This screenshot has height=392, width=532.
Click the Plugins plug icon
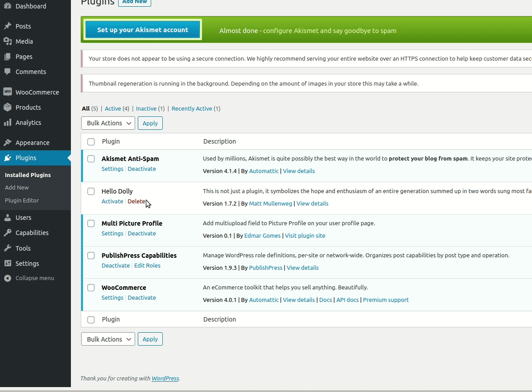(8, 158)
